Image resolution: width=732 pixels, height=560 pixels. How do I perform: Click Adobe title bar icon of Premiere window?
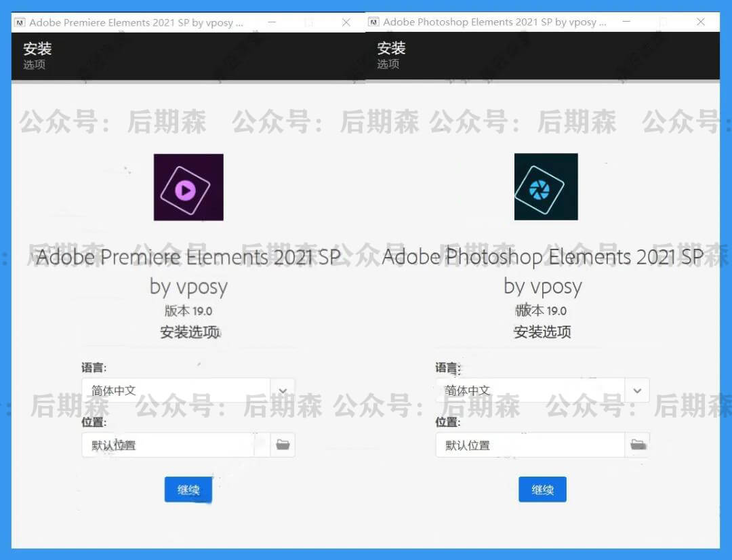20,22
